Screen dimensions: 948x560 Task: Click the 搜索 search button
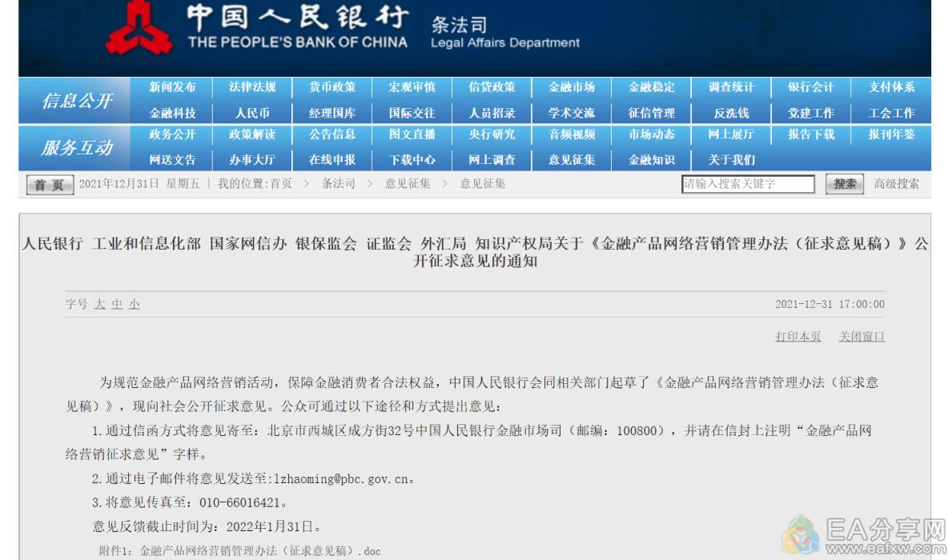tap(845, 184)
